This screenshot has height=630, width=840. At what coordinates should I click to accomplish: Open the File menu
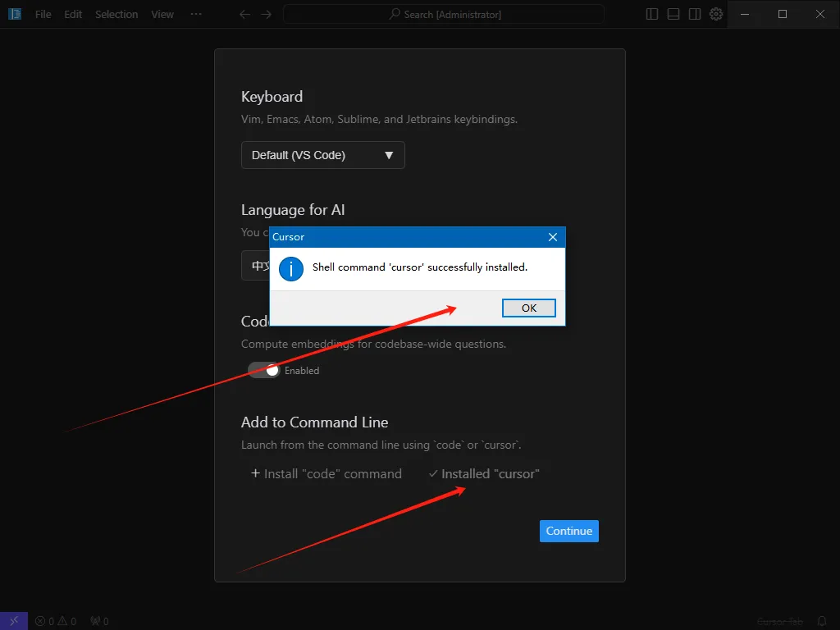coord(43,15)
